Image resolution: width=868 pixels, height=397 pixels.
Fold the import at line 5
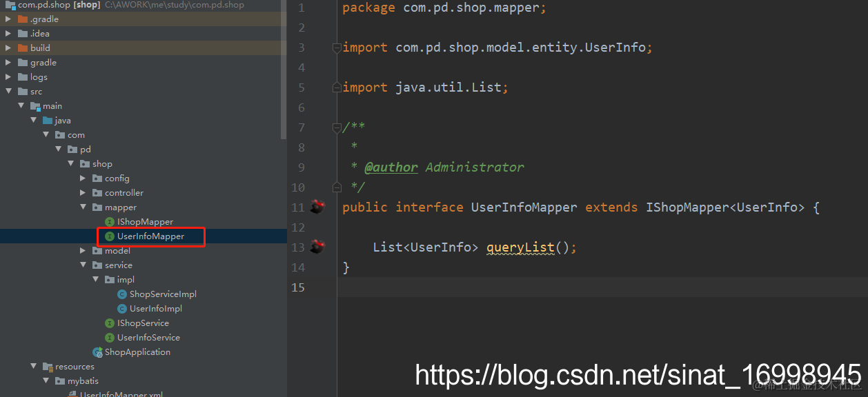337,88
